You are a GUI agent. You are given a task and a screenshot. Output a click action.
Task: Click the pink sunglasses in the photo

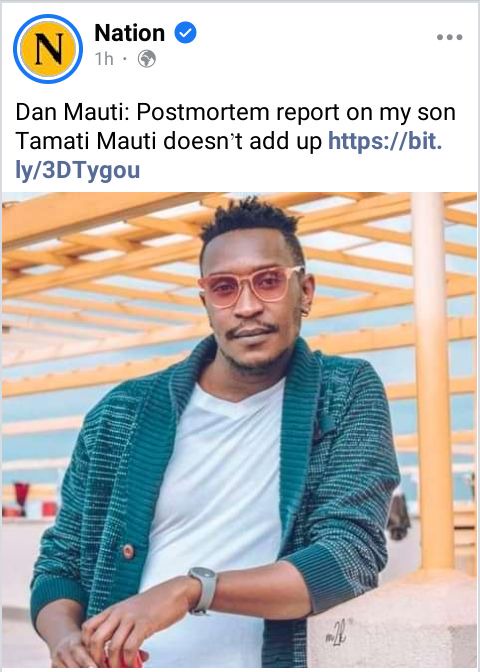251,285
